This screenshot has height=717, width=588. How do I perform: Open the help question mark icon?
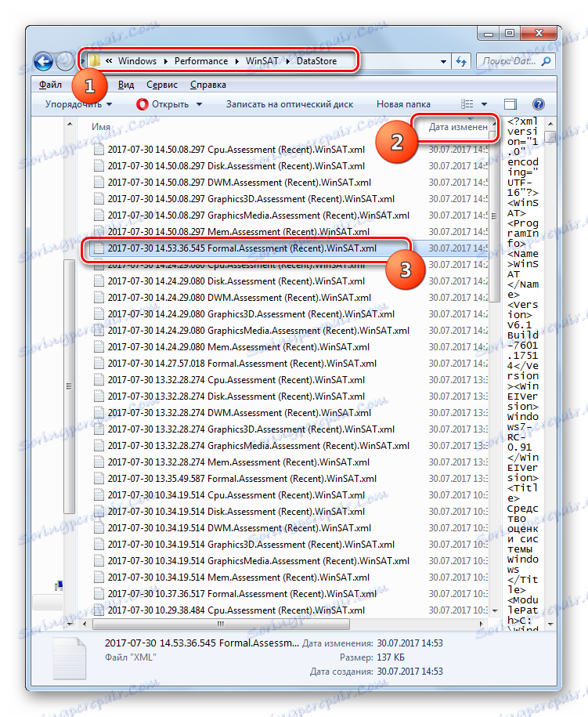[x=538, y=104]
